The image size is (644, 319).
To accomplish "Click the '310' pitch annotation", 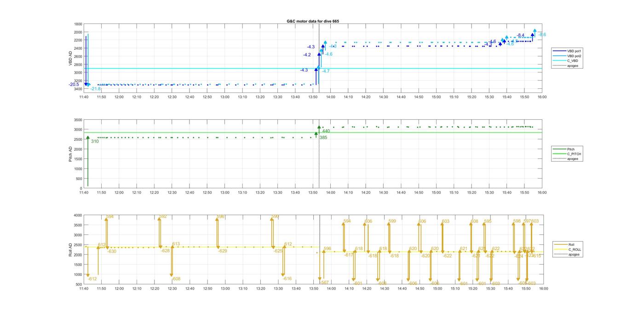I will point(95,141).
